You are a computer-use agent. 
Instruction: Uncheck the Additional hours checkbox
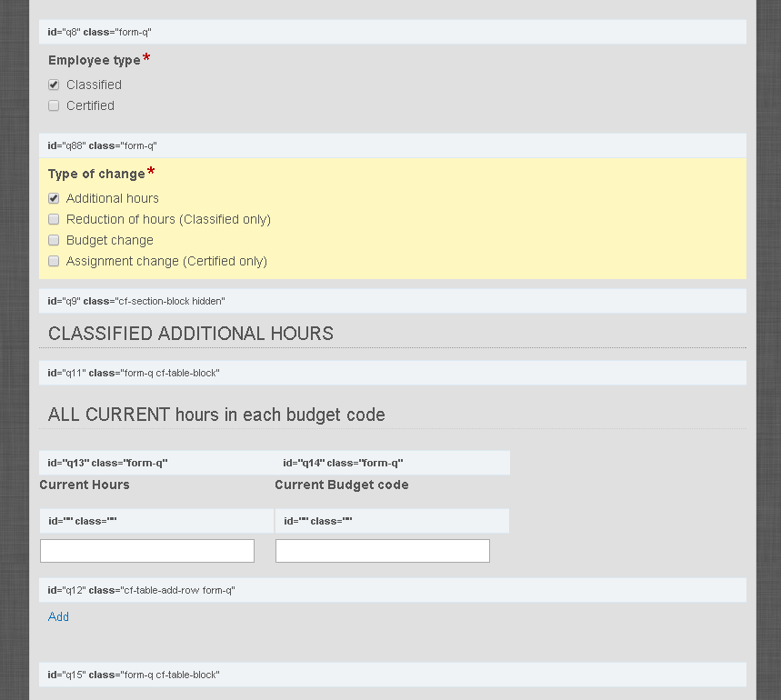pyautogui.click(x=54, y=198)
